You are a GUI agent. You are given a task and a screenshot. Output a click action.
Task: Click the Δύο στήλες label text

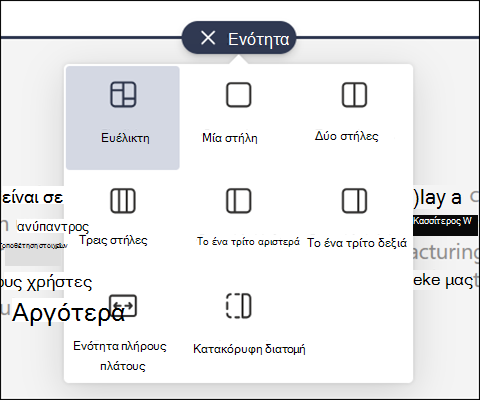pos(347,136)
